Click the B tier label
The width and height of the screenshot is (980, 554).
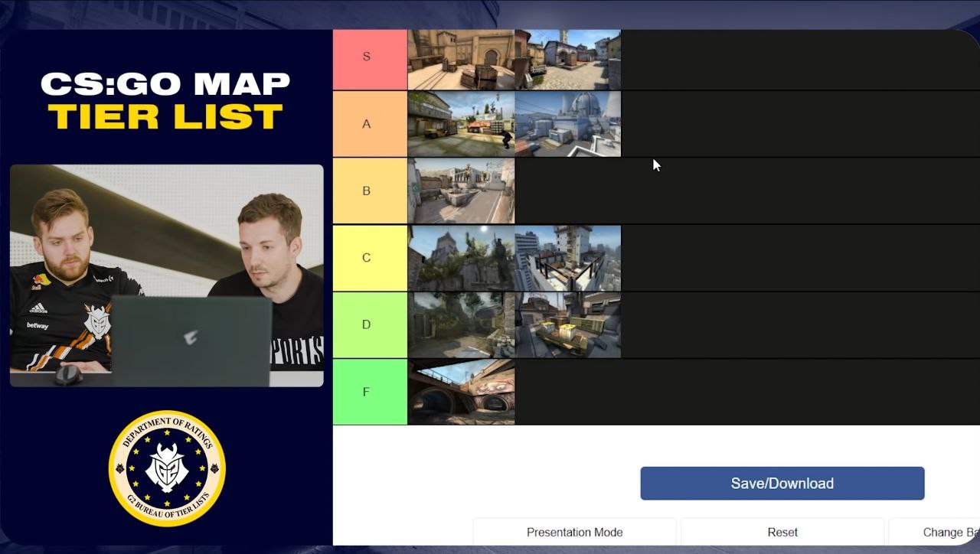coord(370,191)
